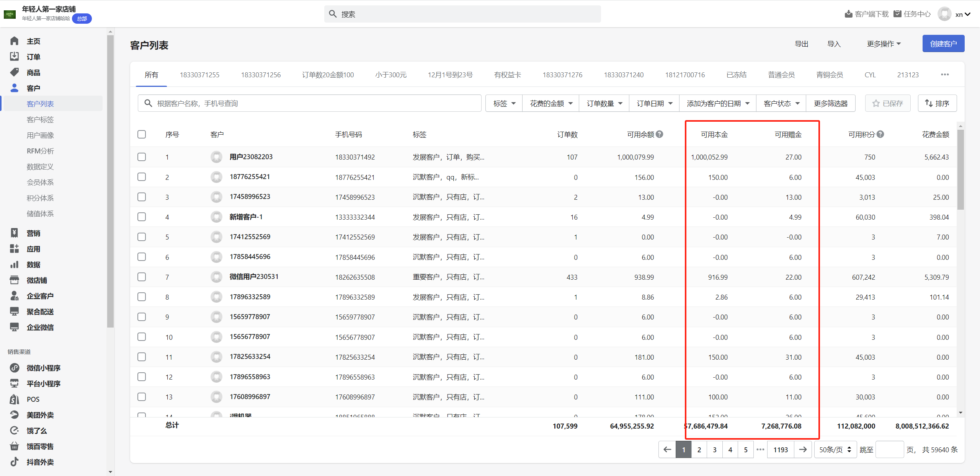Click the 创建客户 button
Image resolution: width=980 pixels, height=476 pixels.
(x=943, y=44)
